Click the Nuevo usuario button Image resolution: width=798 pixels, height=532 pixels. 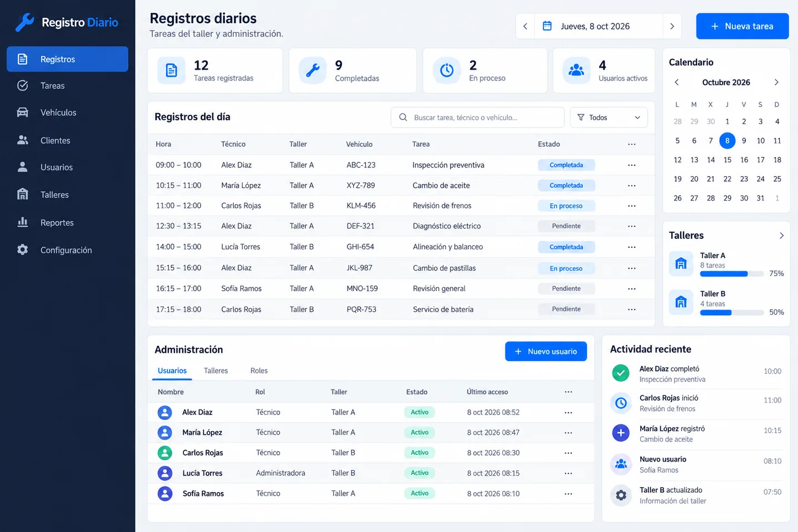pos(546,351)
